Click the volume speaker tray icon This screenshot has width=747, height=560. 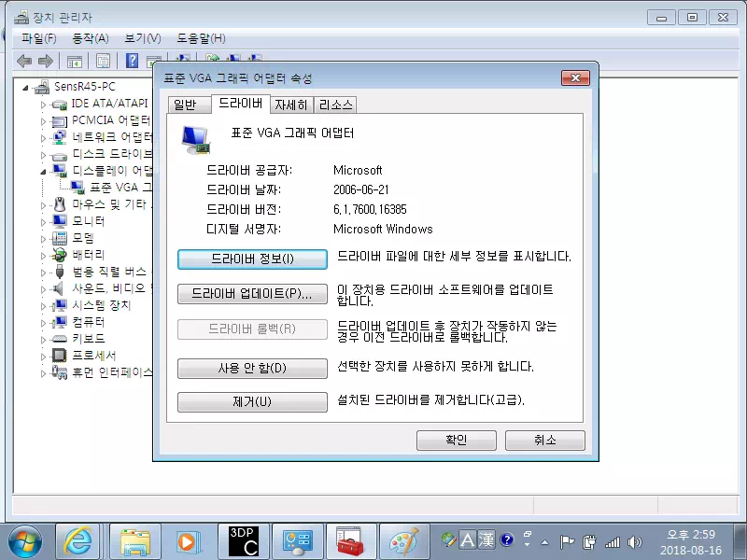[x=634, y=542]
